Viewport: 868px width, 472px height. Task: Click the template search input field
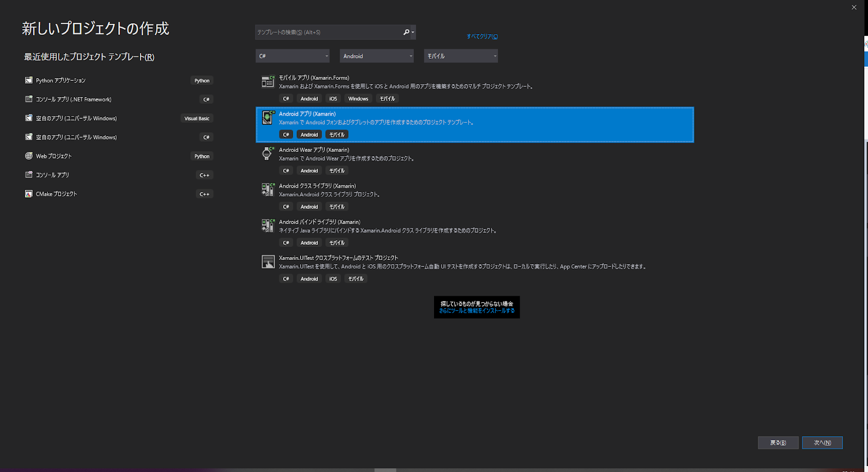329,32
